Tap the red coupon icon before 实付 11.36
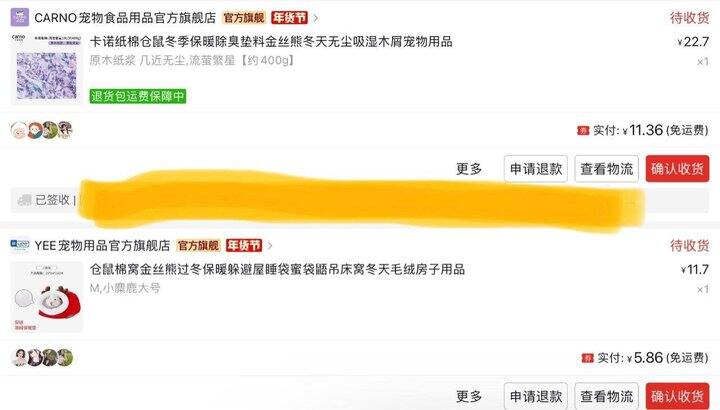 pos(583,131)
